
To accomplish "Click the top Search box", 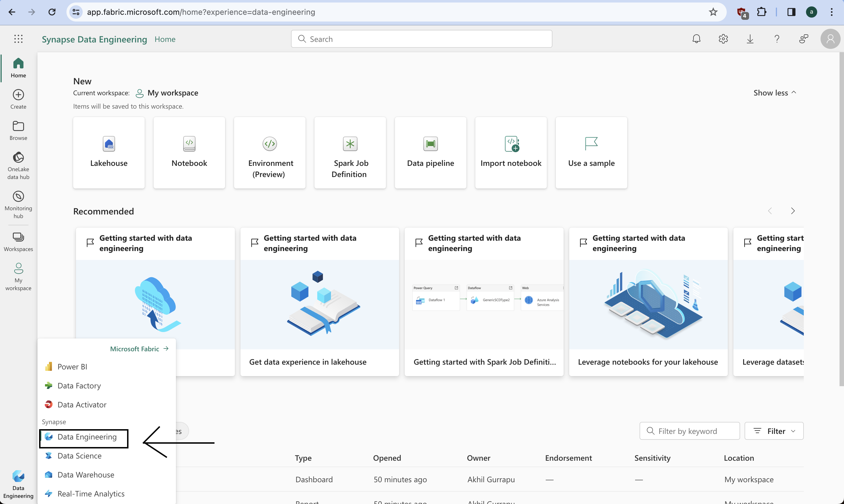I will click(421, 39).
